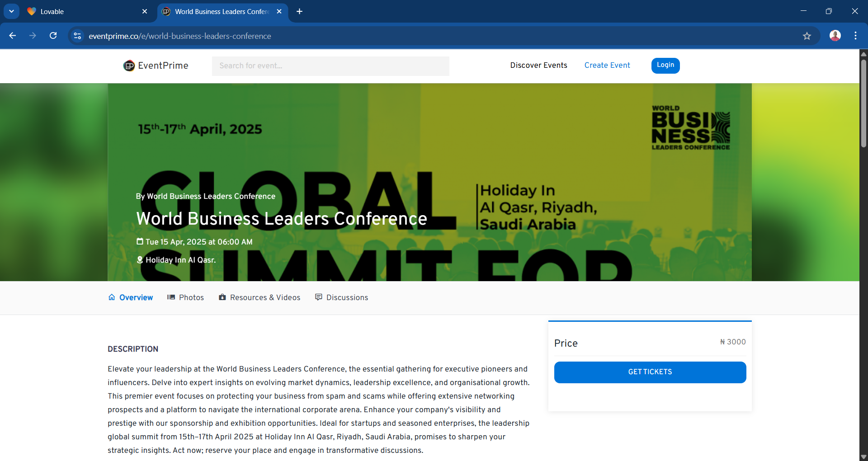Switch to the Photos tab
Viewport: 868px width, 461px height.
click(x=186, y=297)
